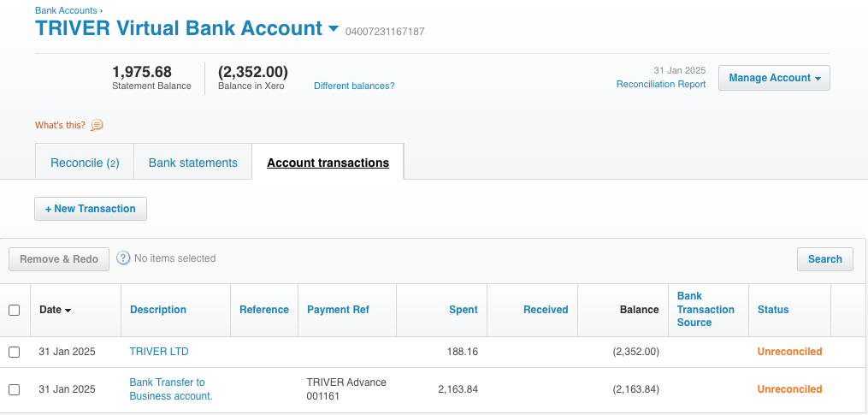Expand the TRIVER Virtual Bank Account title dropdown arrow
868x415 pixels.
[334, 28]
